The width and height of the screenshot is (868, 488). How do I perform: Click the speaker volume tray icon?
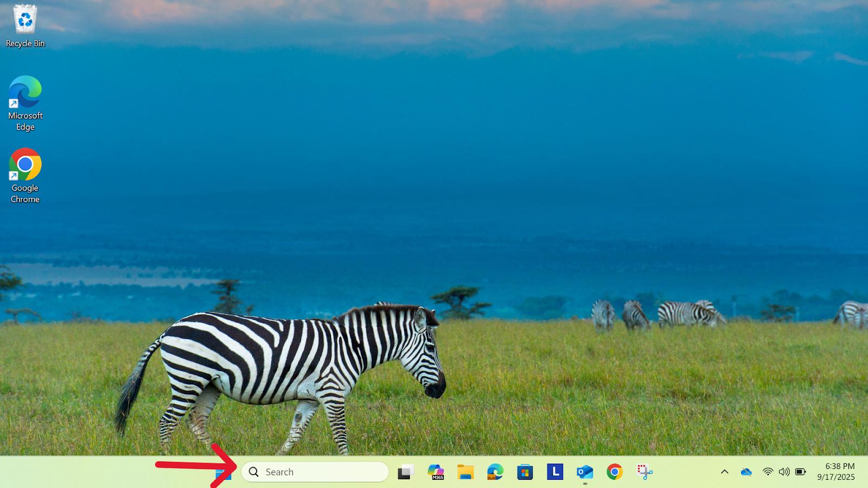[x=784, y=472]
